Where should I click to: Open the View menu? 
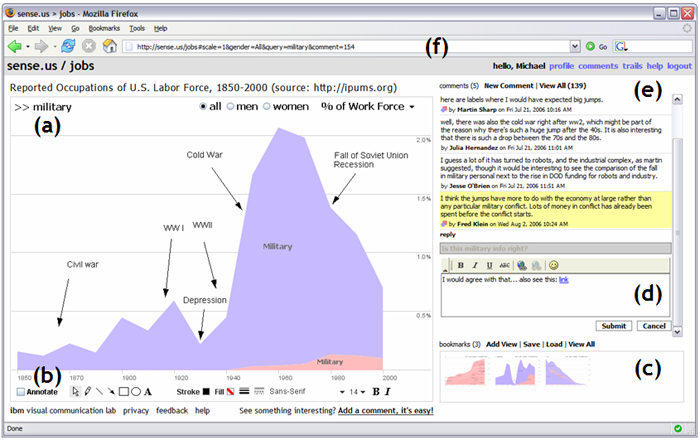click(x=55, y=28)
